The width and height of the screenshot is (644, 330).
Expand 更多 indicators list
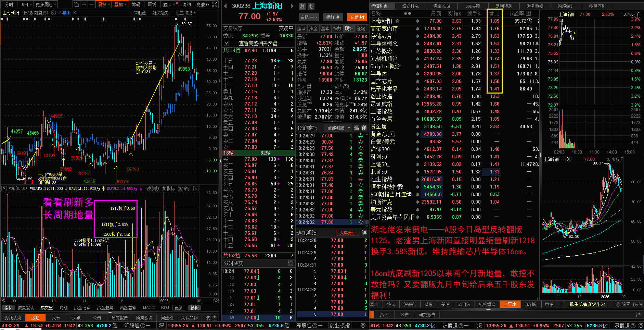point(179,308)
